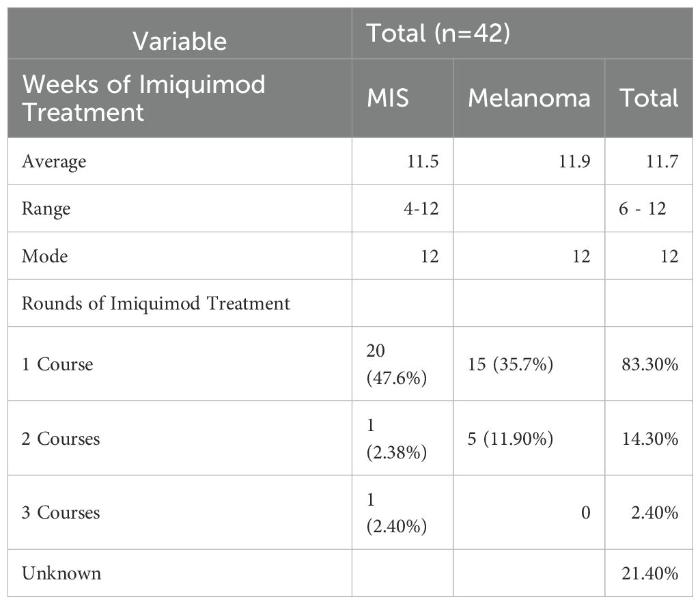Image resolution: width=700 pixels, height=604 pixels.
Task: Click the "Variable" header cell
Action: pos(180,42)
